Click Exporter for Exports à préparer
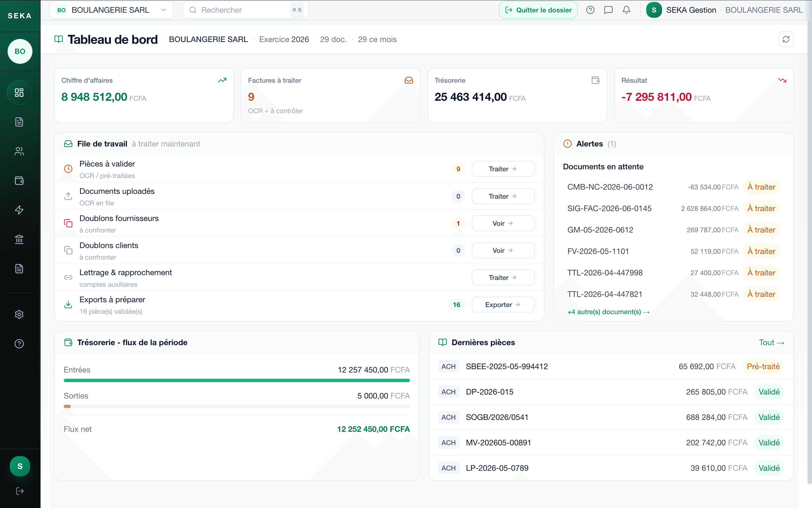This screenshot has width=812, height=508. click(x=503, y=305)
